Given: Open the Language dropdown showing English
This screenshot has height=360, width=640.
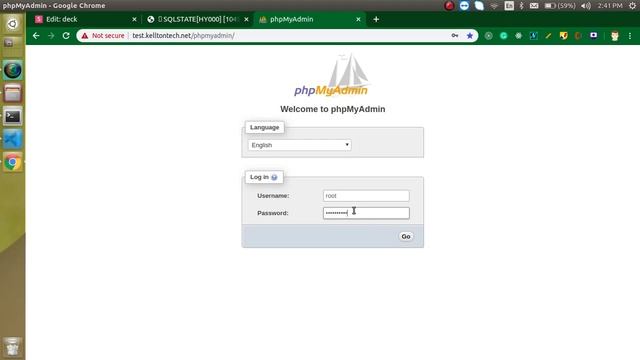Looking at the screenshot, I should tap(299, 145).
